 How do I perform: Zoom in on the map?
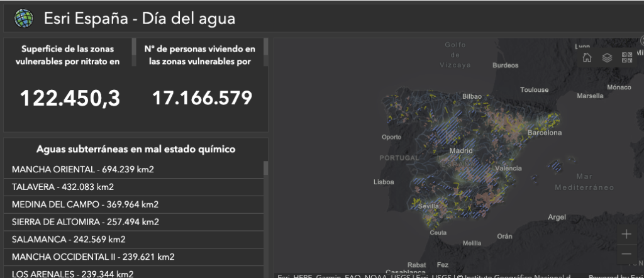click(x=626, y=234)
